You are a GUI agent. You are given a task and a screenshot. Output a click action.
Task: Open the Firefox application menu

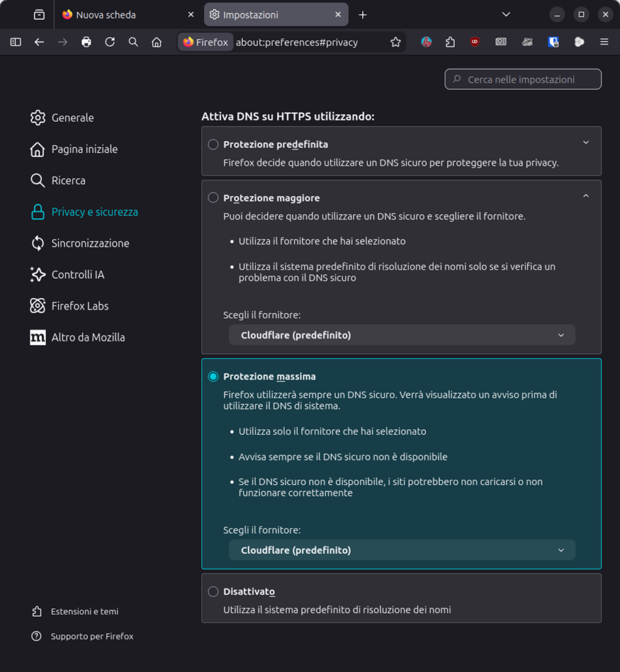coord(604,42)
